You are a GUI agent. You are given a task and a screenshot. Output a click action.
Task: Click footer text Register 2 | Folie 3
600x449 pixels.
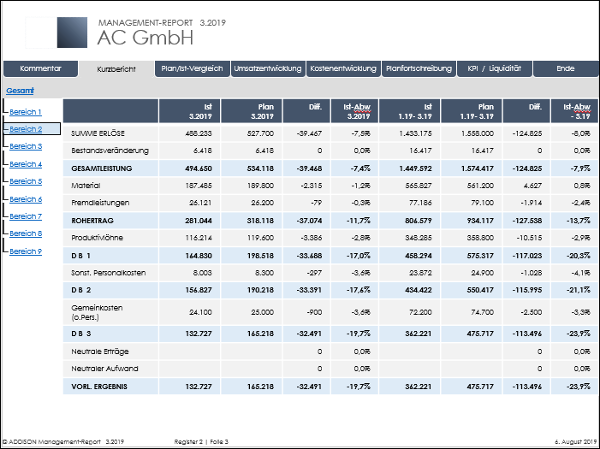pos(201,442)
